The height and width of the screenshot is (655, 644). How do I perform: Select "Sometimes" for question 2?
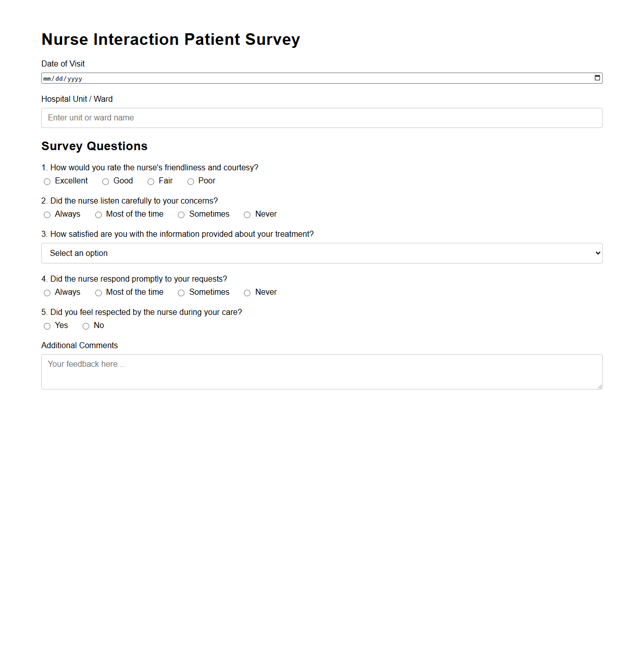click(181, 215)
